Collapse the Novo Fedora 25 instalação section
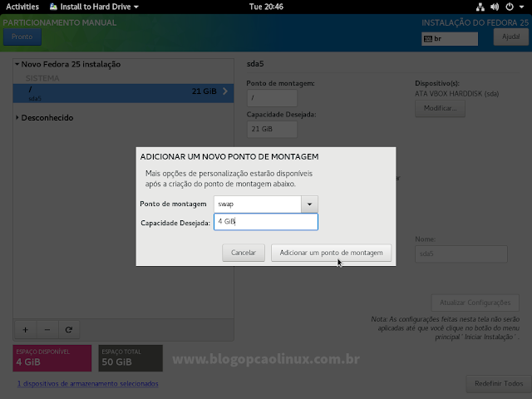This screenshot has height=399, width=532. (17, 64)
